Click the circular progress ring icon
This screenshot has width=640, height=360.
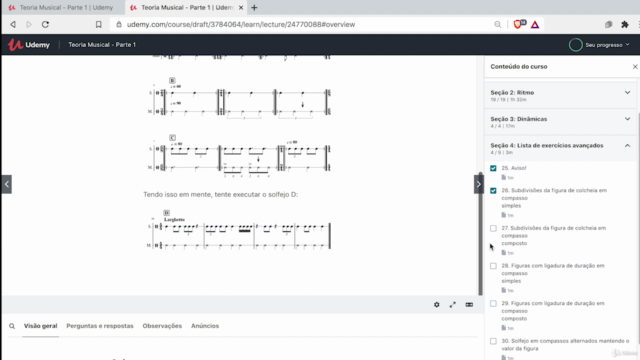pos(576,45)
